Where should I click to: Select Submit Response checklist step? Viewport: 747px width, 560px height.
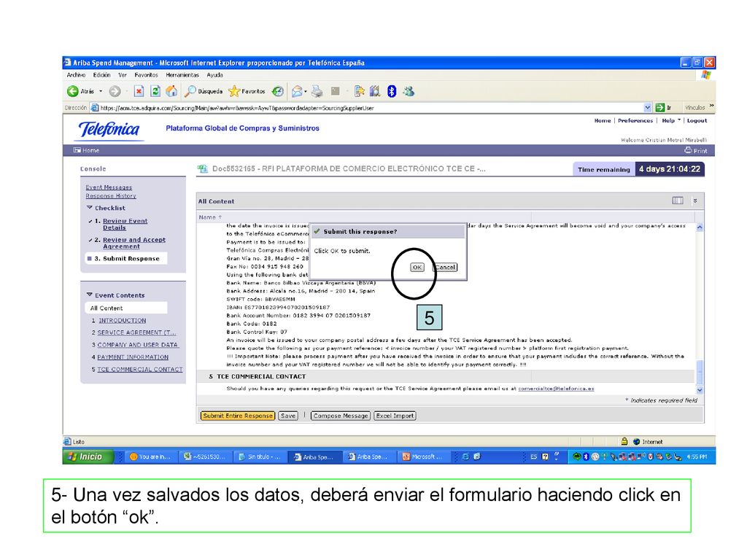coord(126,259)
